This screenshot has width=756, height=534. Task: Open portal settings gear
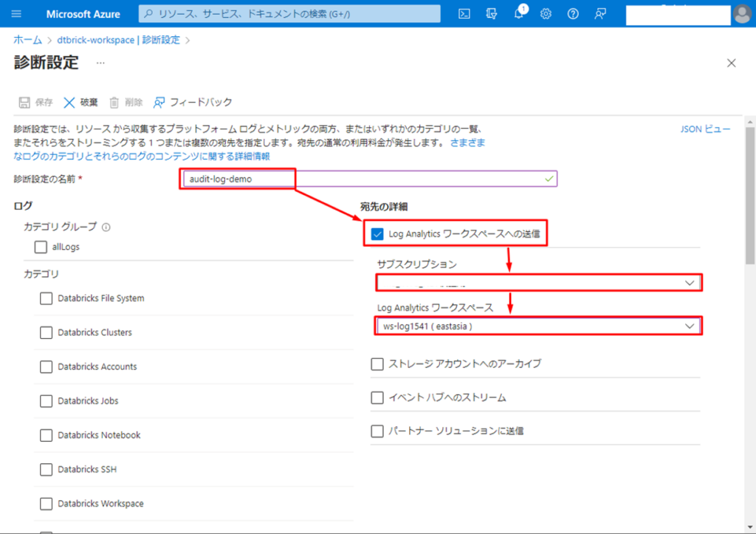(546, 14)
